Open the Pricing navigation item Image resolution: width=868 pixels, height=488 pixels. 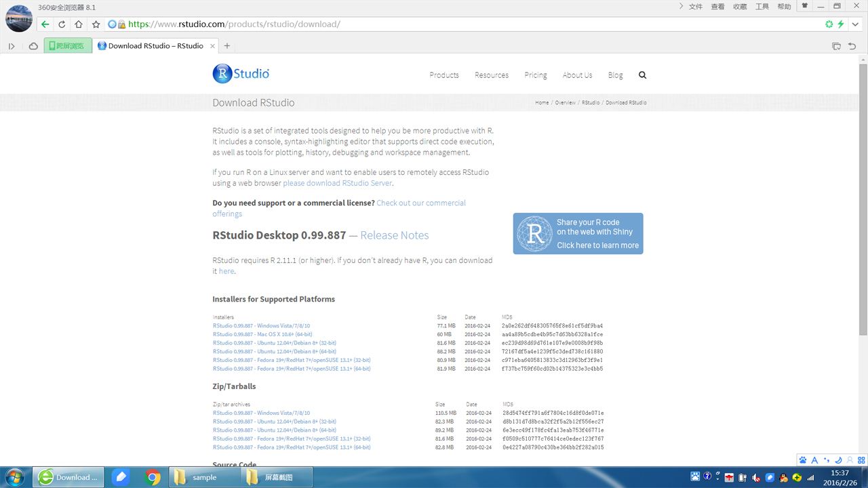point(536,75)
